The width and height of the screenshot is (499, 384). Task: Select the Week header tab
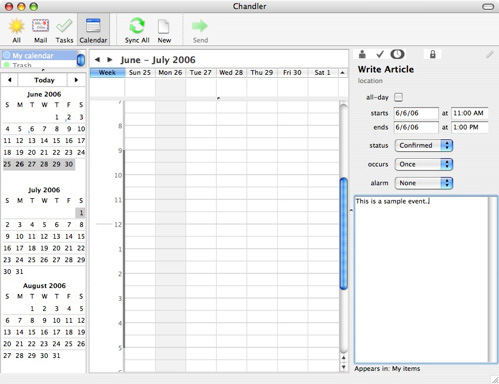[x=107, y=73]
